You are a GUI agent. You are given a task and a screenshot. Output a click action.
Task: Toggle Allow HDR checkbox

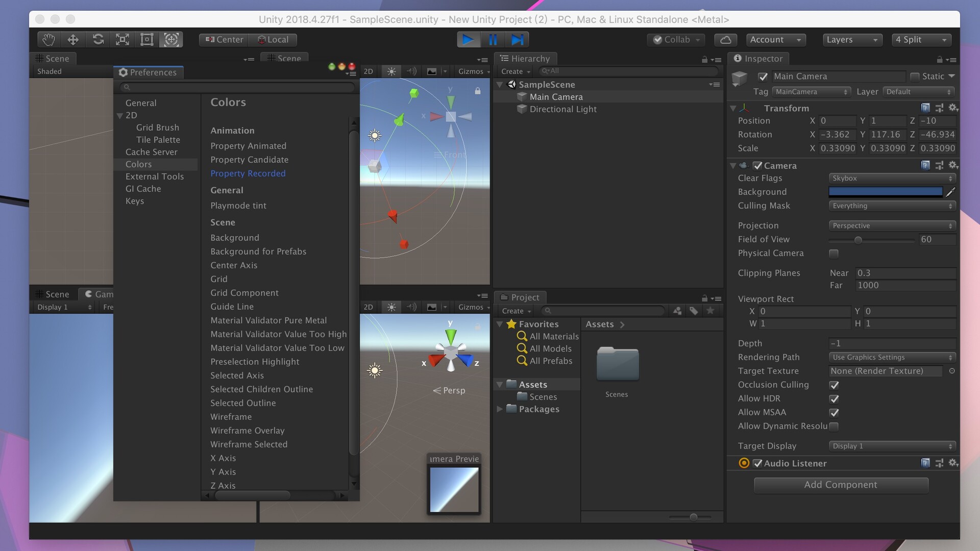(834, 399)
